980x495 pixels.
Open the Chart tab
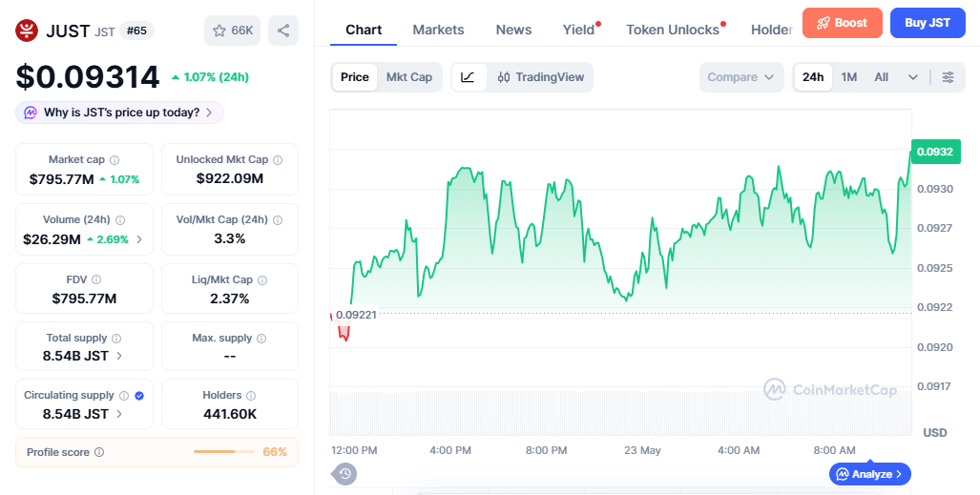[x=364, y=30]
